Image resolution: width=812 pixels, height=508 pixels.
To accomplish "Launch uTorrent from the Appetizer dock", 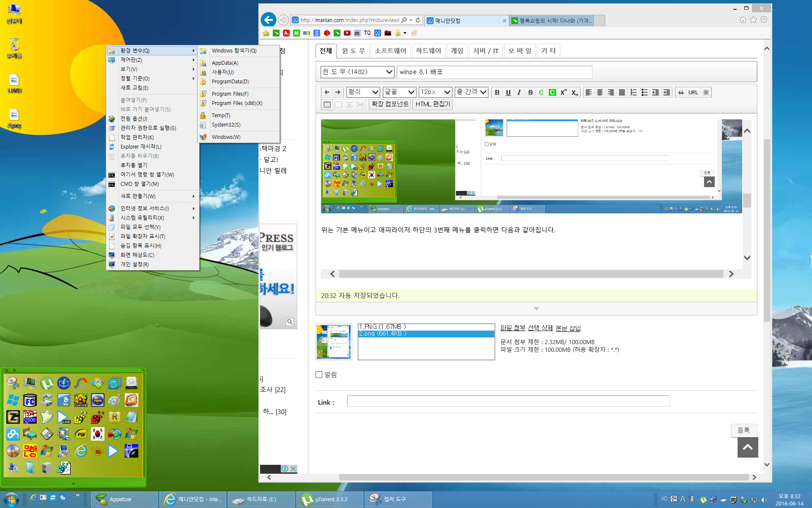I will [x=47, y=383].
